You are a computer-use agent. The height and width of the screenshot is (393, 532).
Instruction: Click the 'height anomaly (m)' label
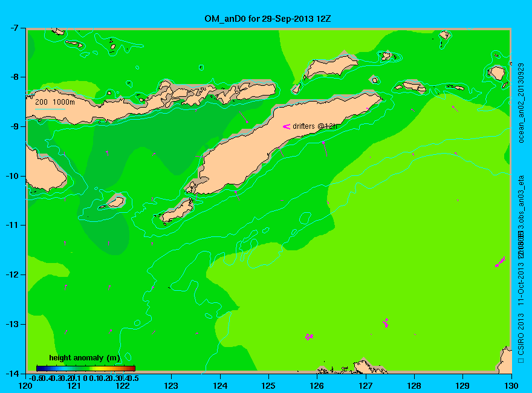tap(85, 358)
